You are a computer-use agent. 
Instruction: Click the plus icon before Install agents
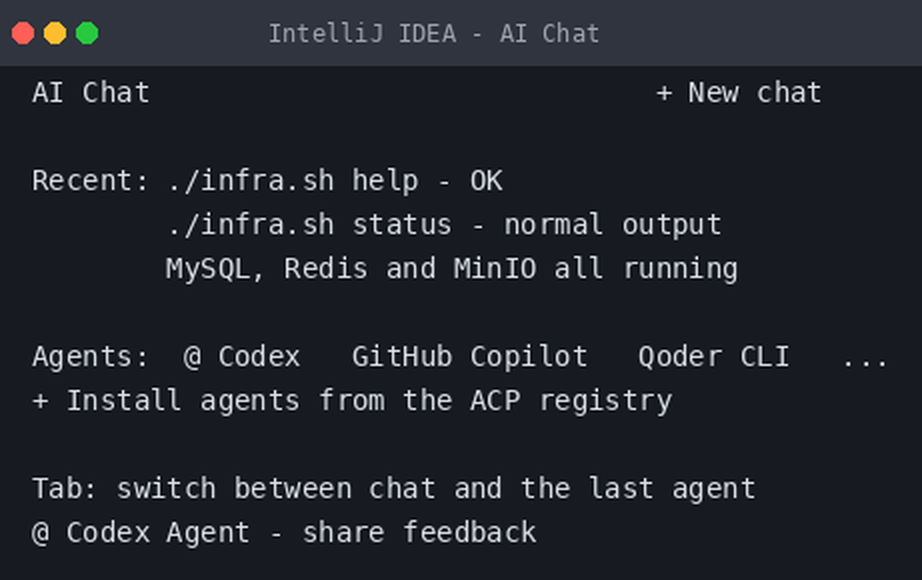41,401
